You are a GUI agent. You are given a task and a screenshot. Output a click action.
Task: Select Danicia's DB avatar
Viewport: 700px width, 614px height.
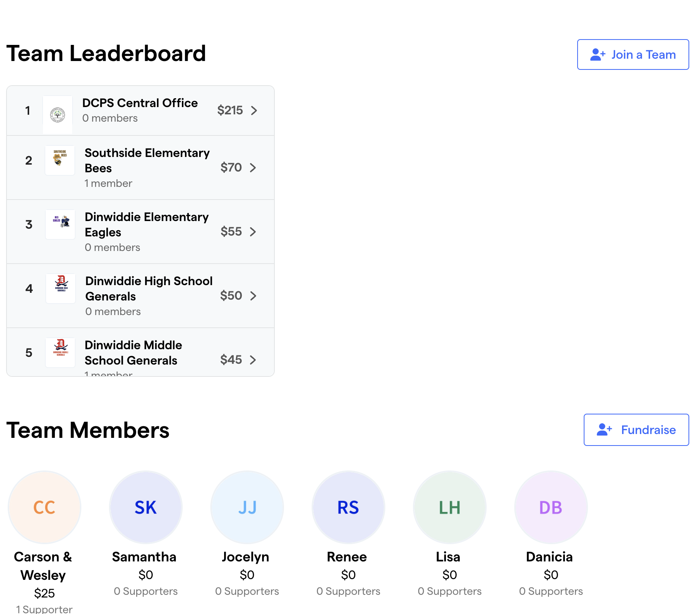[x=551, y=507]
